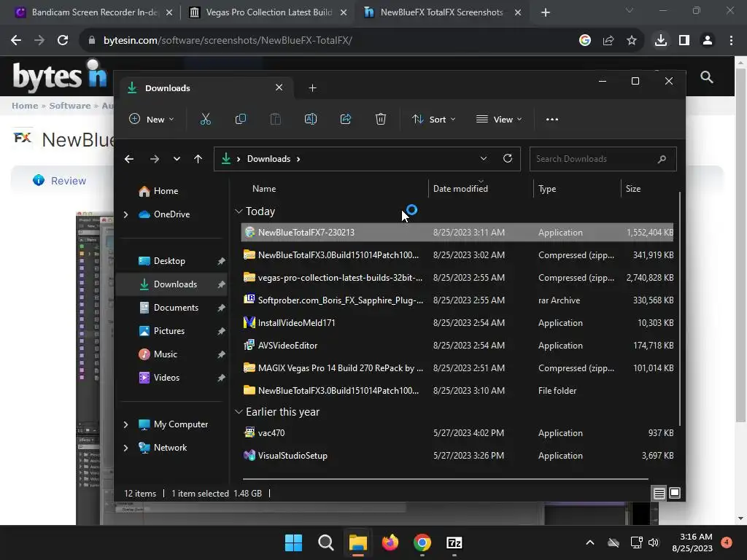Viewport: 747px width, 560px height.
Task: Click the Share icon in Explorer toolbar
Action: 345,119
